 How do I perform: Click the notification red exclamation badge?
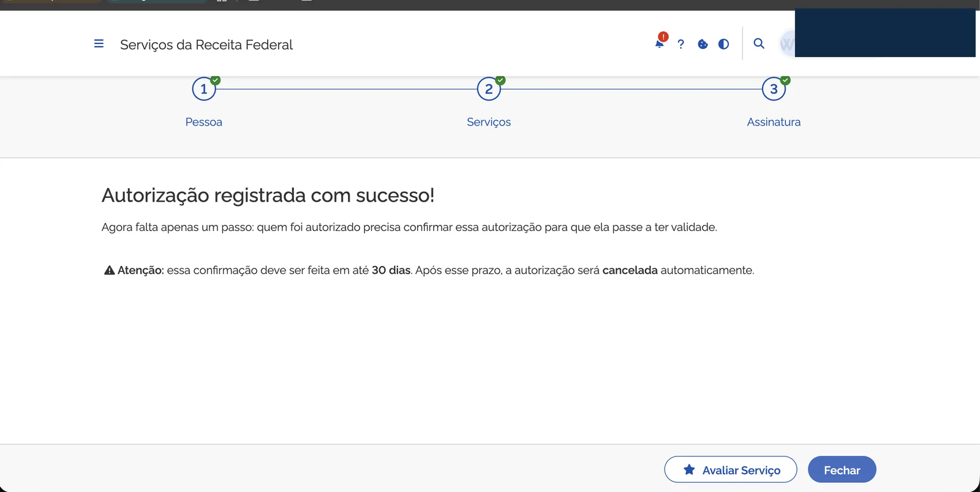[x=662, y=37]
